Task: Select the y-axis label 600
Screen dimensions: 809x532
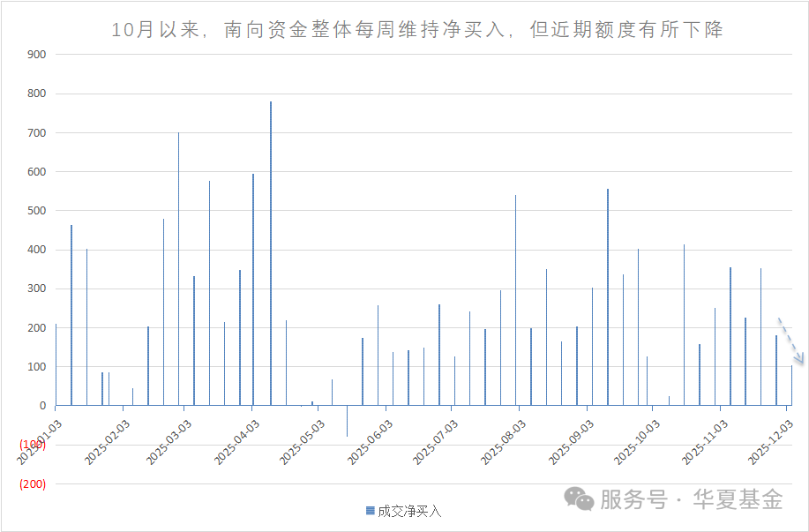Action: [37, 172]
